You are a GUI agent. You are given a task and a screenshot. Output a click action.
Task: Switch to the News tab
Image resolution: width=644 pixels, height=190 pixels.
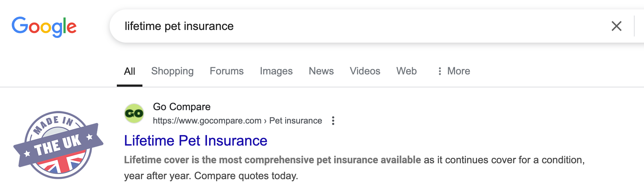[321, 71]
